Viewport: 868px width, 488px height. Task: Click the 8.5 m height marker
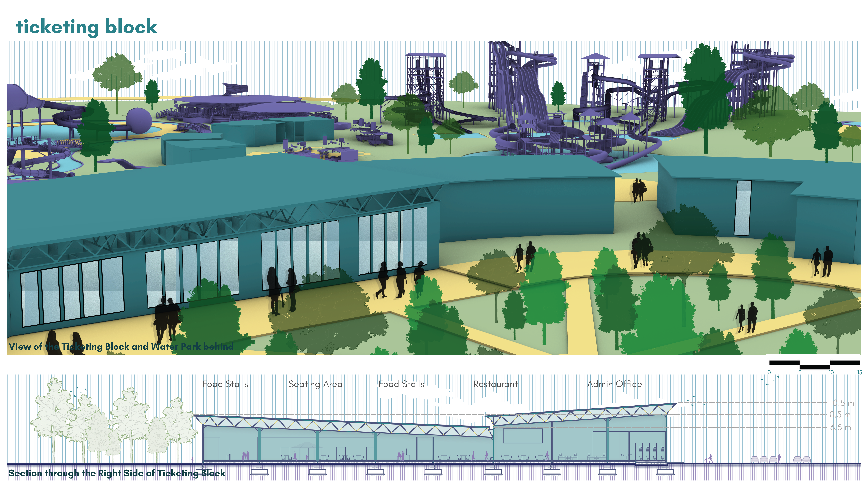pos(840,415)
